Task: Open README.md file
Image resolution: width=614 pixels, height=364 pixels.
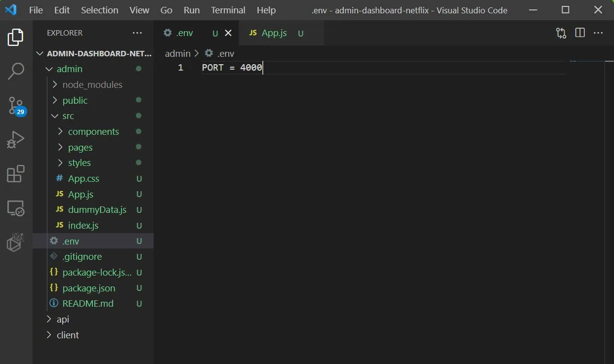Action: tap(93, 303)
